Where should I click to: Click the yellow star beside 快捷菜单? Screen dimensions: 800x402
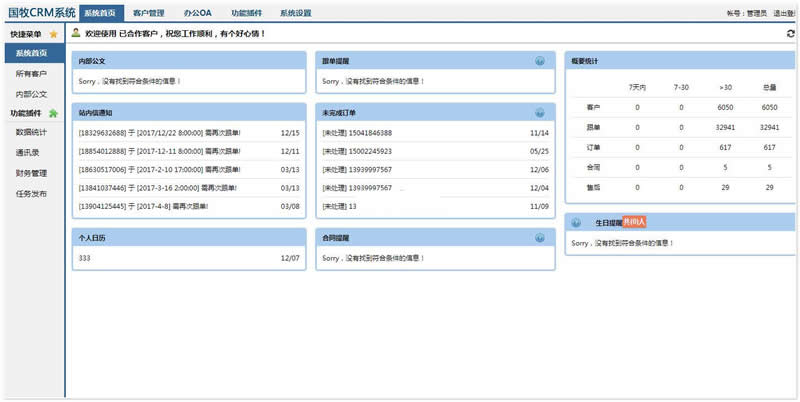(x=53, y=34)
